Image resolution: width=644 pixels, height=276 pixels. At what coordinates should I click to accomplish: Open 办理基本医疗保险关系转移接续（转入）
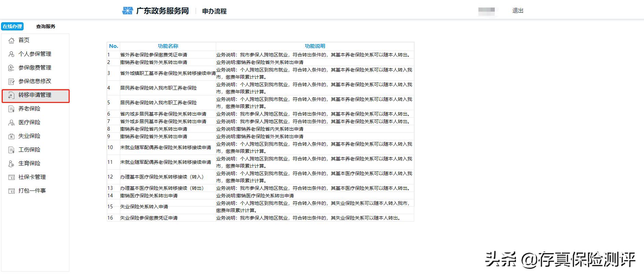[162, 177]
